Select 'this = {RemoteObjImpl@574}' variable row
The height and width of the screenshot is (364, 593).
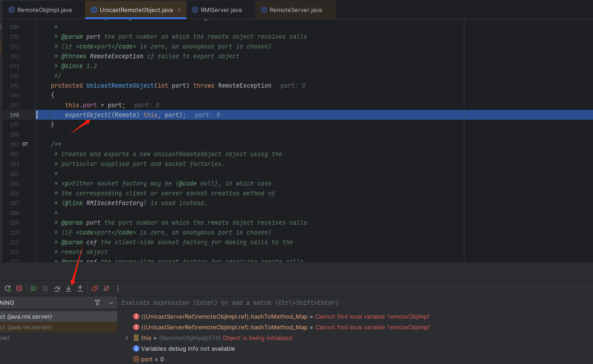(x=355, y=338)
